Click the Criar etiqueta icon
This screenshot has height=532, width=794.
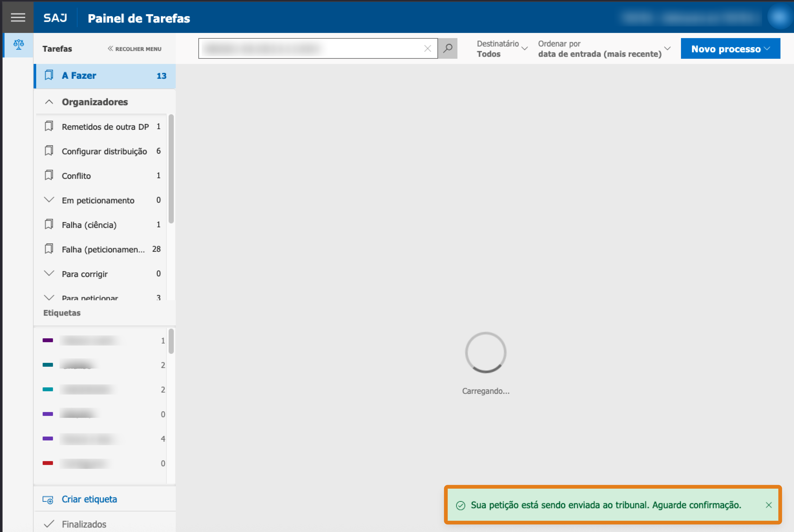click(48, 500)
